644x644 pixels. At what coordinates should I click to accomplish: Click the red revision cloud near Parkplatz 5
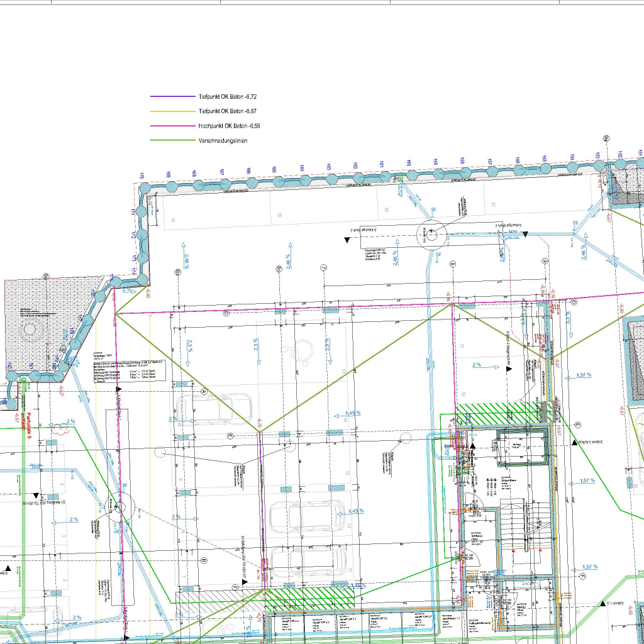pyautogui.click(x=60, y=428)
